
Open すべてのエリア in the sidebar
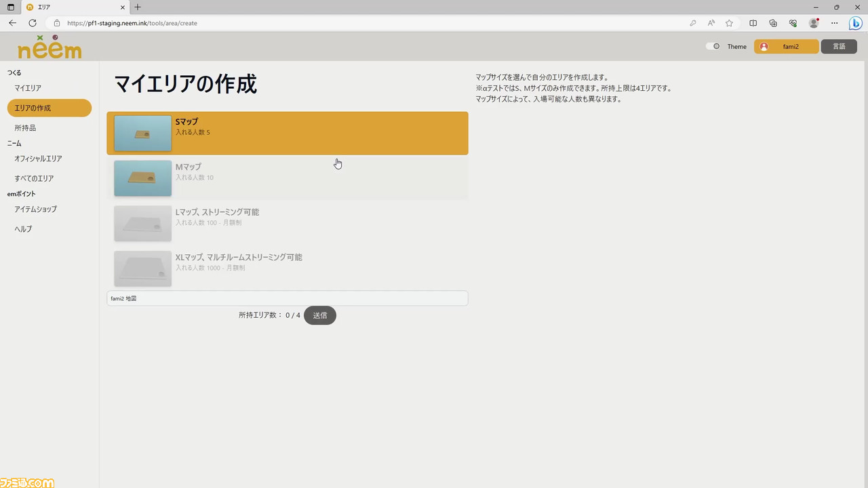(34, 178)
